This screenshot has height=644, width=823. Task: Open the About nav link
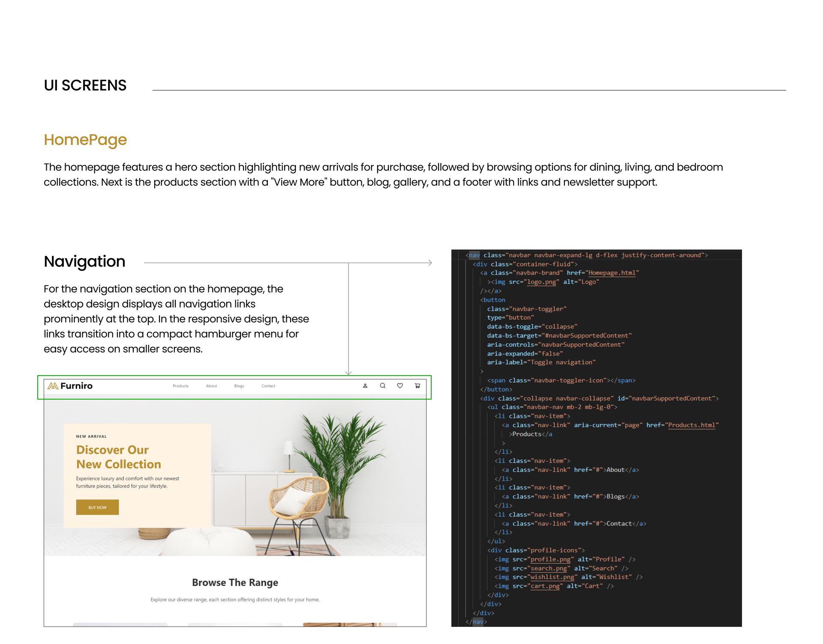tap(211, 386)
